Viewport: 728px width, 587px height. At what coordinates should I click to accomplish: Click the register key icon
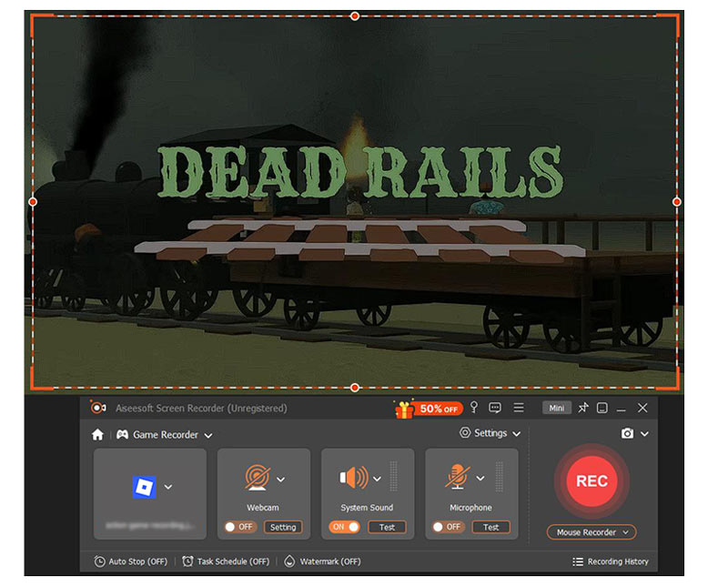click(x=473, y=408)
